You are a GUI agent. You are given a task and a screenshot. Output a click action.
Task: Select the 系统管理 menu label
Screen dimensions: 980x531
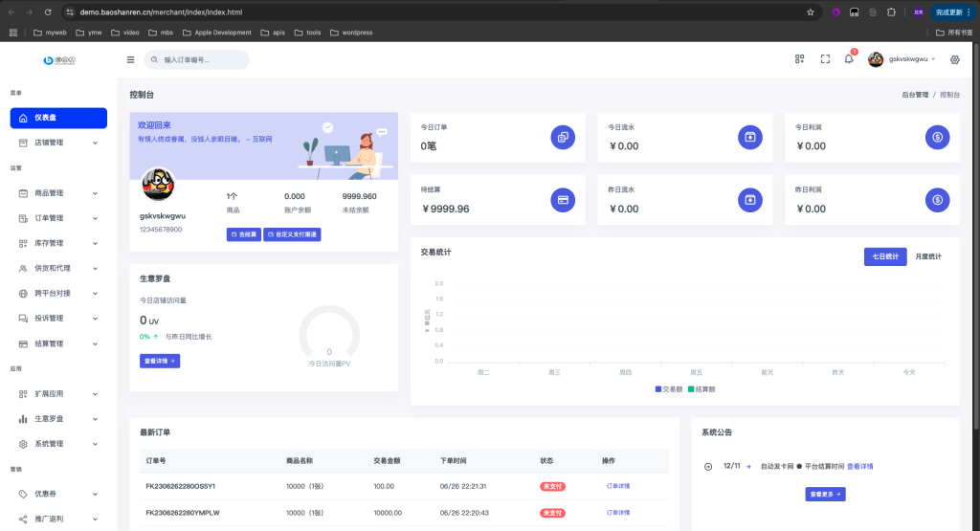click(49, 444)
